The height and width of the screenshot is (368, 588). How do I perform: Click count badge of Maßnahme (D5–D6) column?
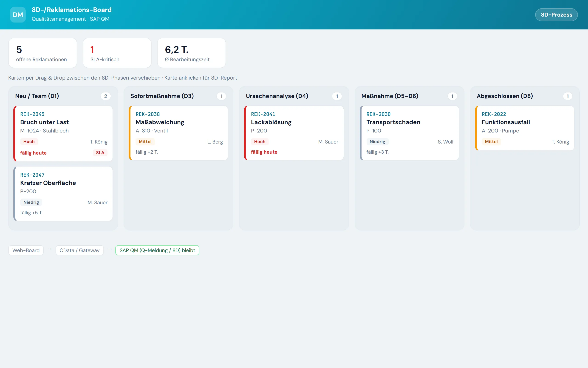tap(452, 96)
